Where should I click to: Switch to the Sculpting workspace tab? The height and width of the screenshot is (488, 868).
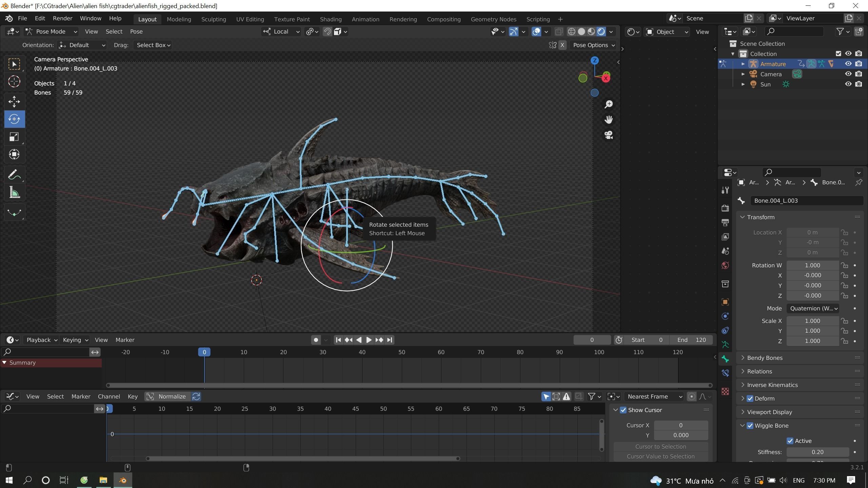pos(213,19)
